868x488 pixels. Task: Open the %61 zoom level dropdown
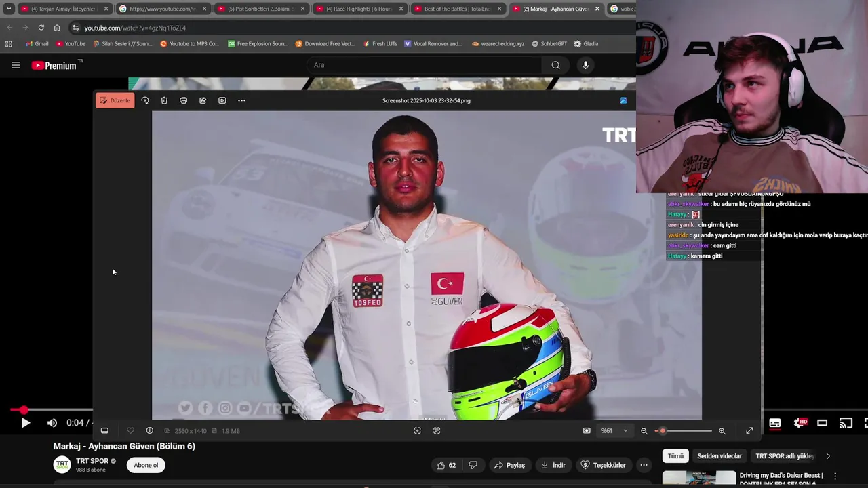(x=614, y=430)
